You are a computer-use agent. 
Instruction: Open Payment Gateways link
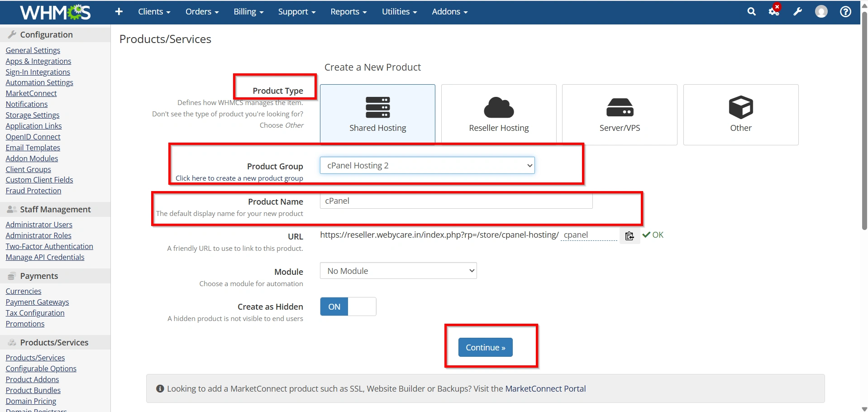pyautogui.click(x=37, y=302)
